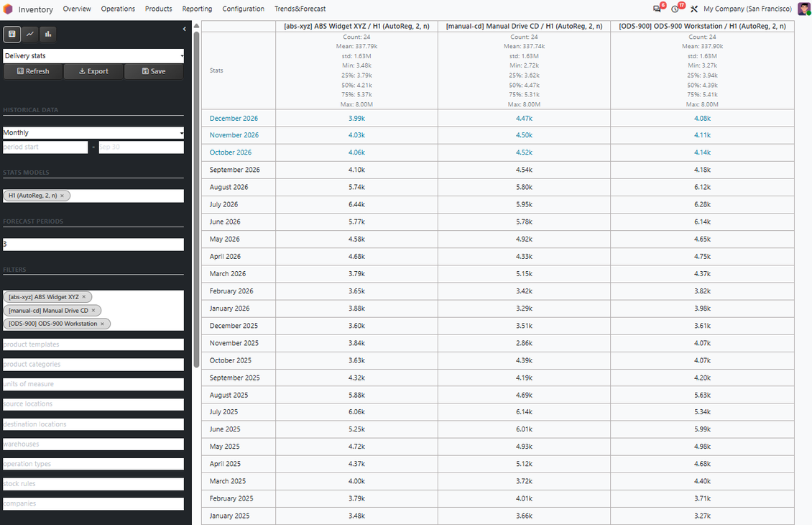Open the user avatar menu

803,9
